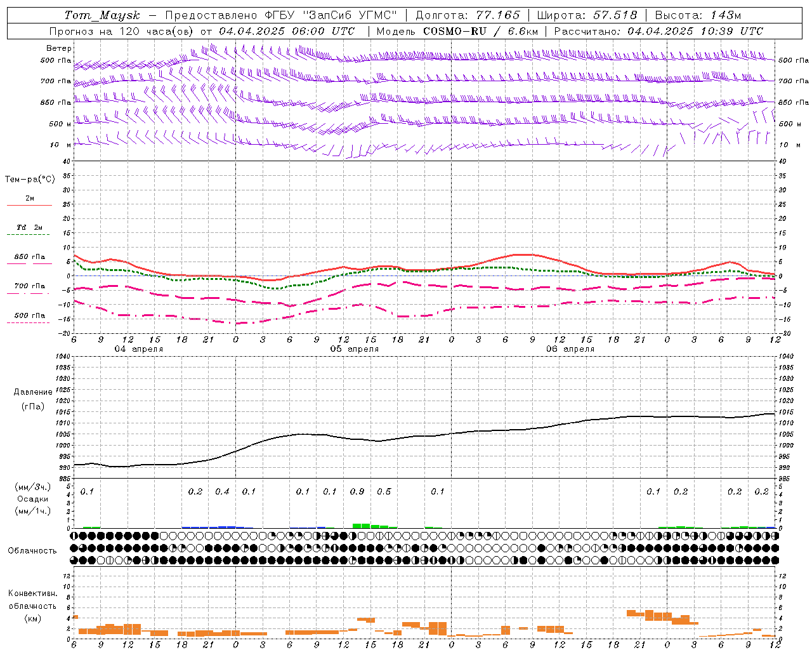812x650 pixels.
Task: Click the red 2м legend line sample
Action: tap(29, 205)
